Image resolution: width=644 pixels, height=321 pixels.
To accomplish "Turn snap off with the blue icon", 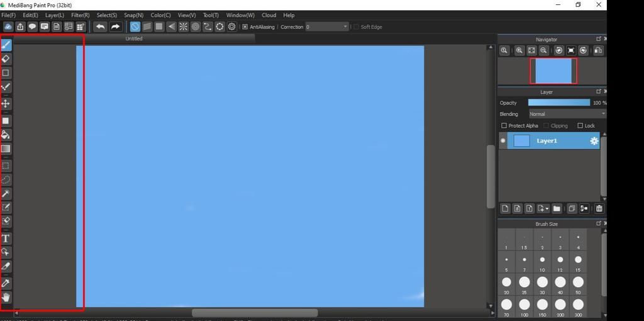I will (x=135, y=26).
